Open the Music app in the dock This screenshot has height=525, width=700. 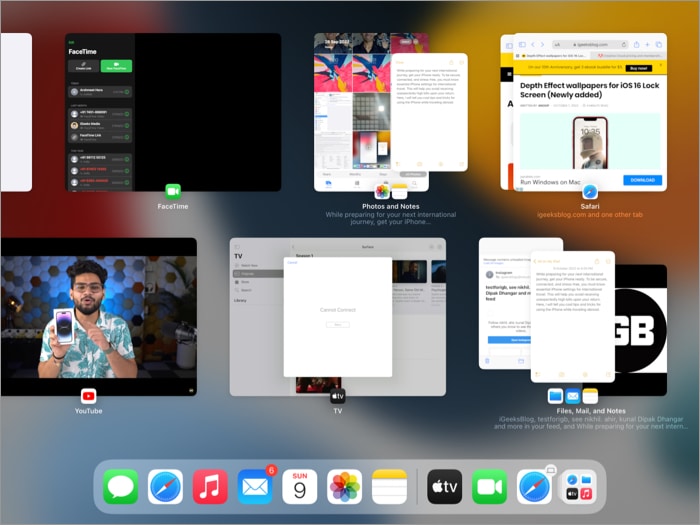[x=210, y=487]
